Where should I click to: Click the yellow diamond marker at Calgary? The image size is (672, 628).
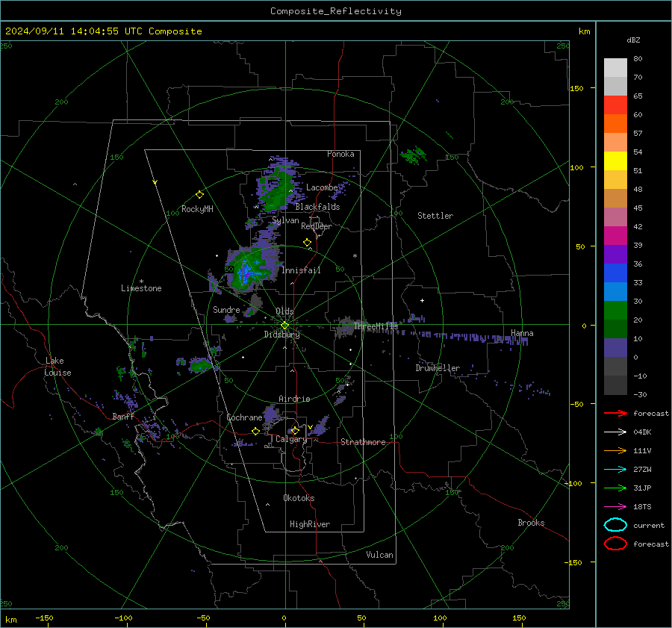tap(295, 430)
